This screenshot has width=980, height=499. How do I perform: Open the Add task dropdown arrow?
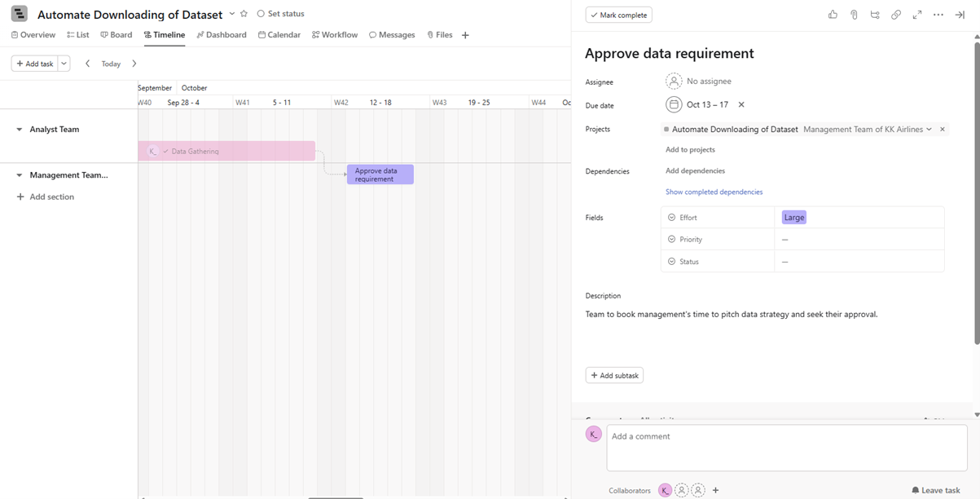pos(64,64)
